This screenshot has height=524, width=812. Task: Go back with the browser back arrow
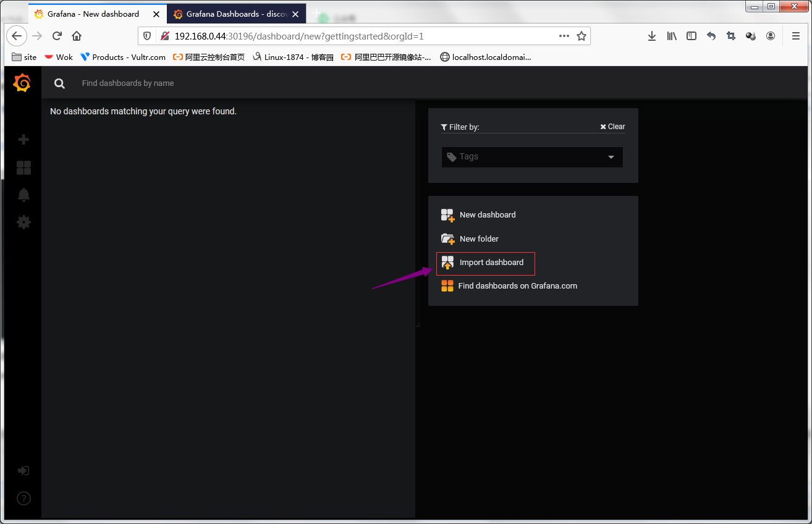tap(17, 36)
